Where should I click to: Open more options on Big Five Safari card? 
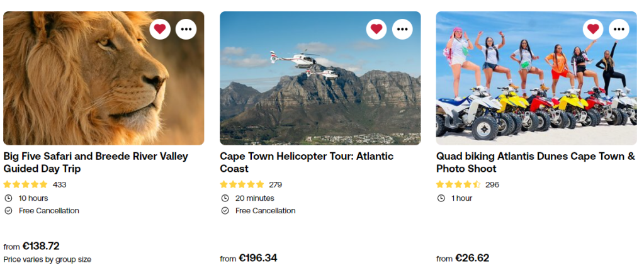186,29
